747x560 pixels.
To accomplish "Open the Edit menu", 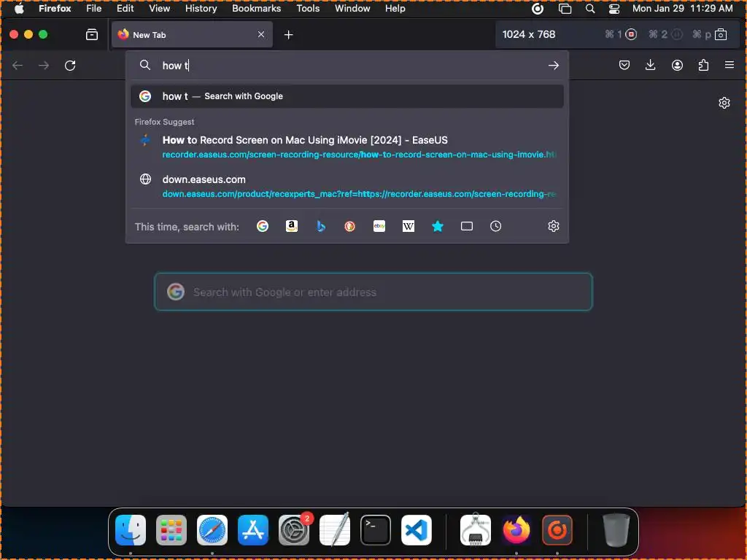I will pyautogui.click(x=125, y=9).
